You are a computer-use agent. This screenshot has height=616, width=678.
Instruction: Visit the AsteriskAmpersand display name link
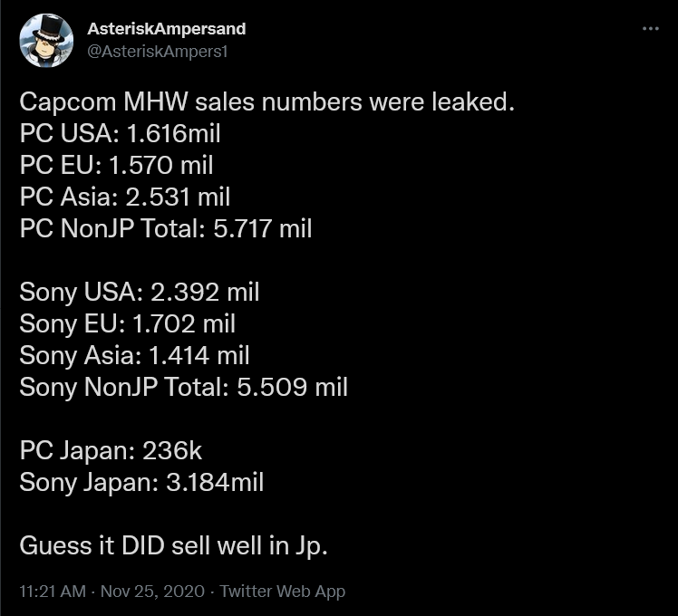167,29
